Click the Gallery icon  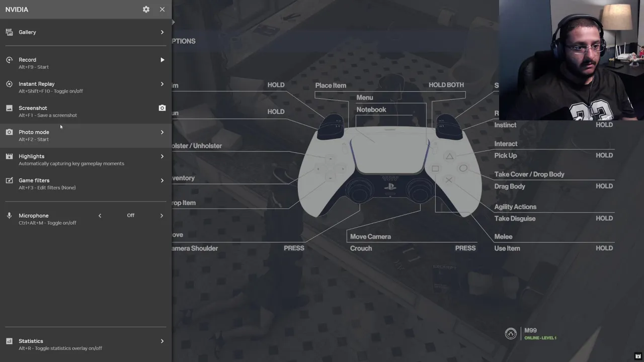pyautogui.click(x=9, y=32)
